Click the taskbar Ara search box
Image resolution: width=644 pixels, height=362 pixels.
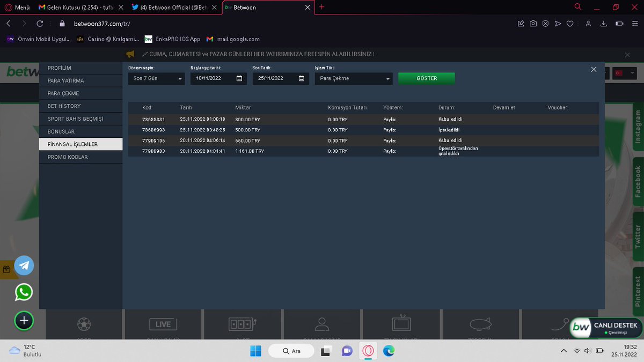tap(292, 351)
